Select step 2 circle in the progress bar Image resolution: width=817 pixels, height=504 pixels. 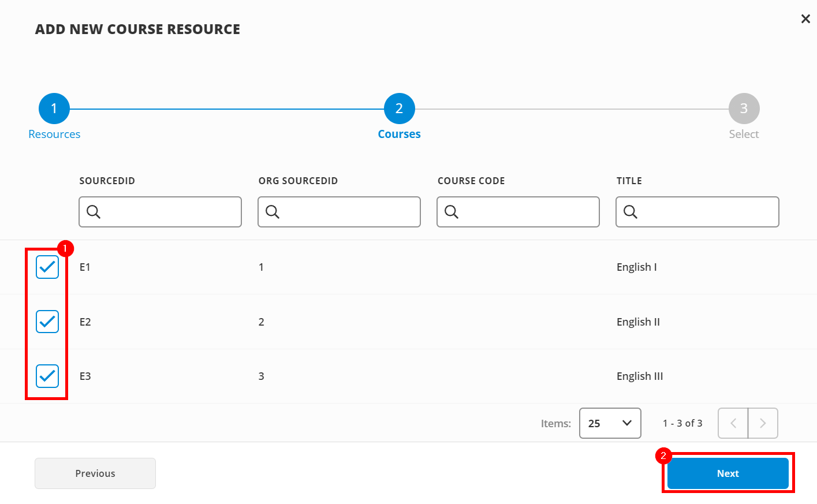tap(399, 108)
